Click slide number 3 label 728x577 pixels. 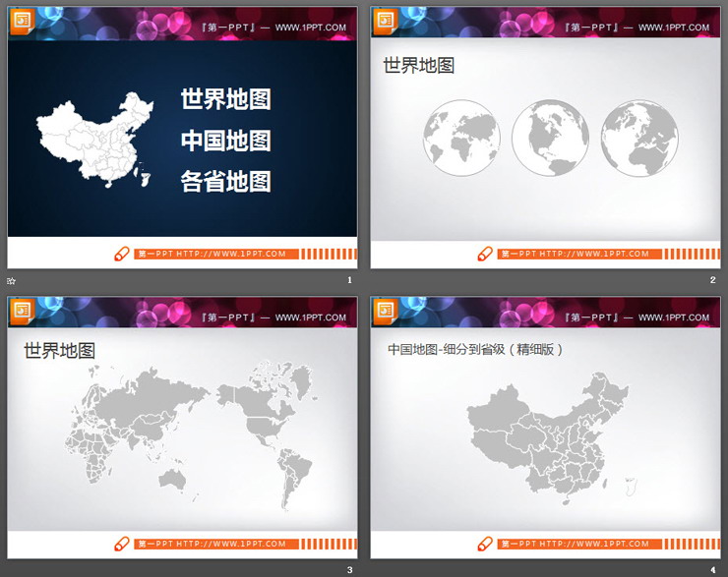coord(349,569)
